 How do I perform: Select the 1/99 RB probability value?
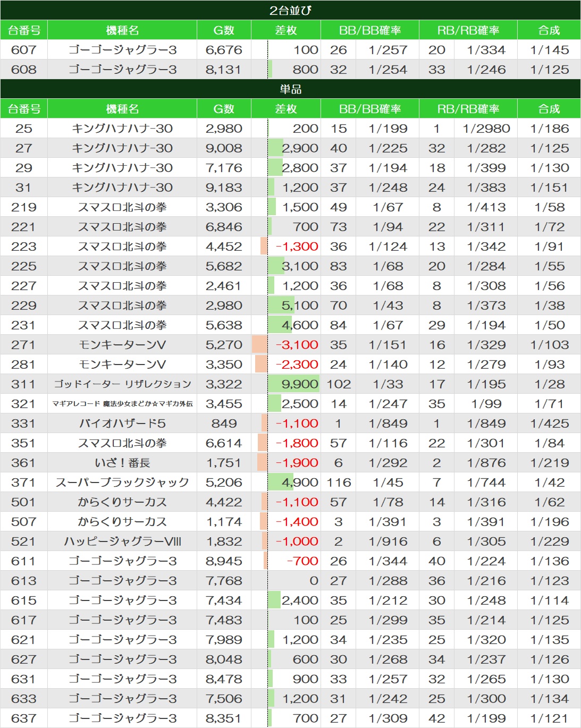(x=486, y=404)
